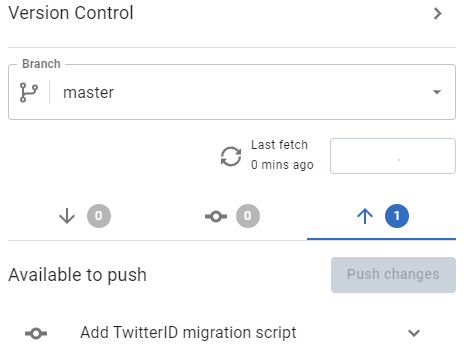This screenshot has width=466, height=364.
Task: Expand the Add TwitterID migration script commit details
Action: point(414,333)
